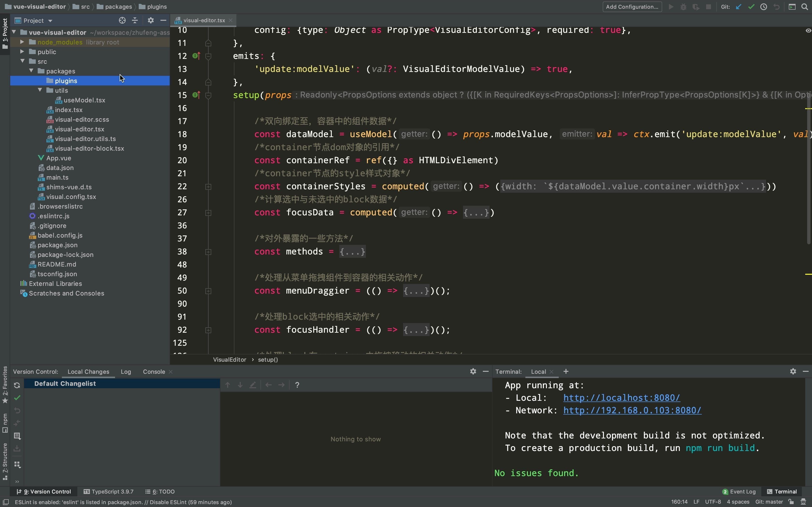This screenshot has height=507, width=812.
Task: Switch to the Log tab in Version Control
Action: tap(126, 372)
